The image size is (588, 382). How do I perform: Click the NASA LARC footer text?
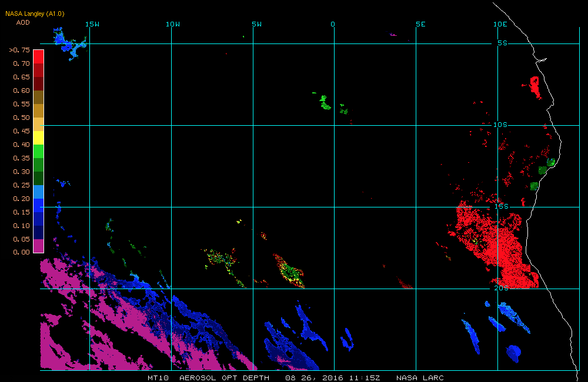point(420,378)
